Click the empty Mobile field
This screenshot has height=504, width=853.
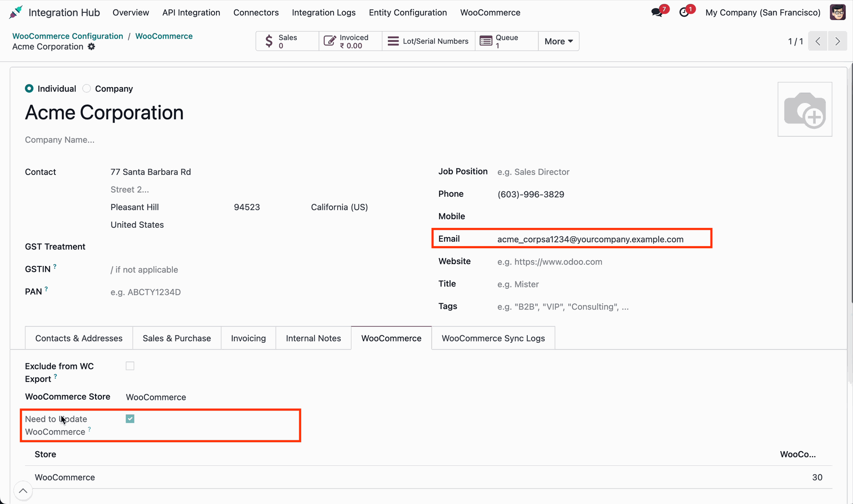coord(664,217)
